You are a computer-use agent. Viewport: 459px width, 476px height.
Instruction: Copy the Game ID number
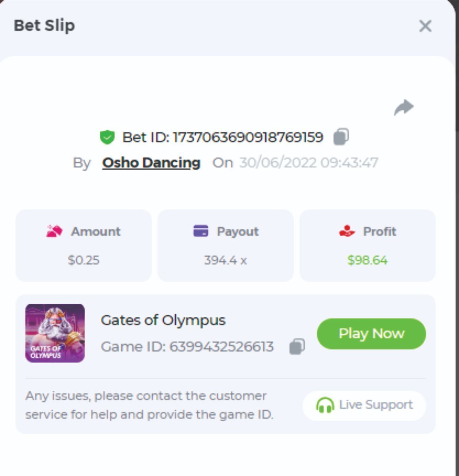pyautogui.click(x=297, y=346)
